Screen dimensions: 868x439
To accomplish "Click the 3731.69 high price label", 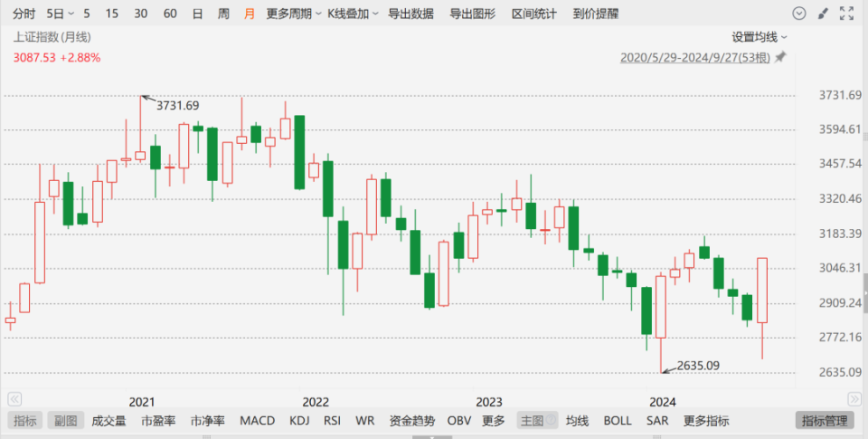I will [177, 105].
